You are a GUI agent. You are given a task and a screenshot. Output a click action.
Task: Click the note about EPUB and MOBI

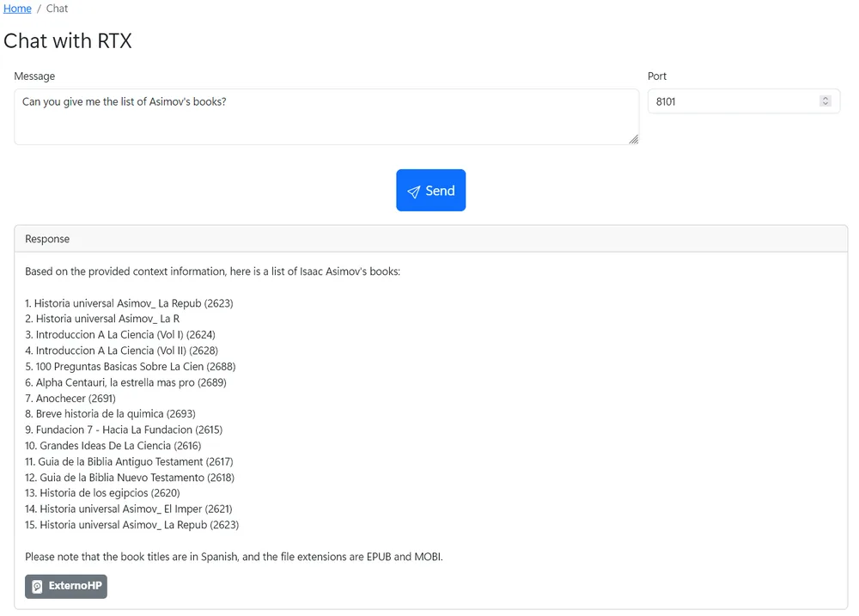[234, 557]
